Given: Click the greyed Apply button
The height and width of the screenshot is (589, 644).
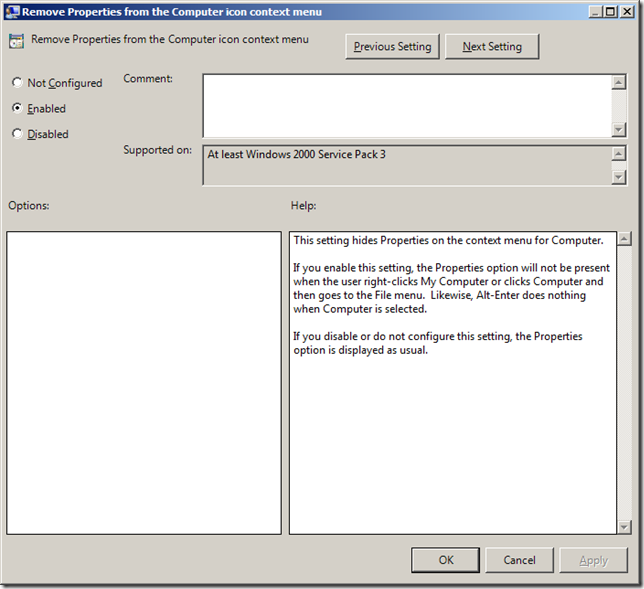Looking at the screenshot, I should [x=593, y=560].
